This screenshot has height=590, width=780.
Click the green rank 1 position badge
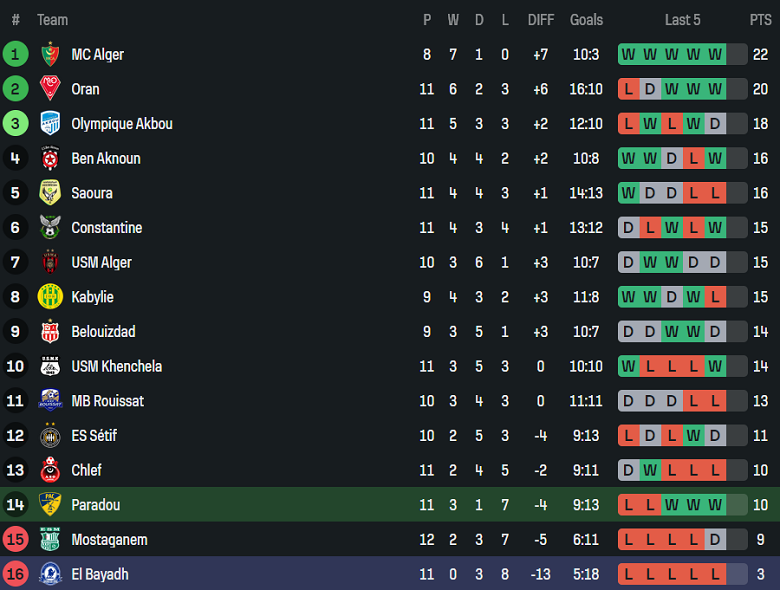(x=15, y=54)
